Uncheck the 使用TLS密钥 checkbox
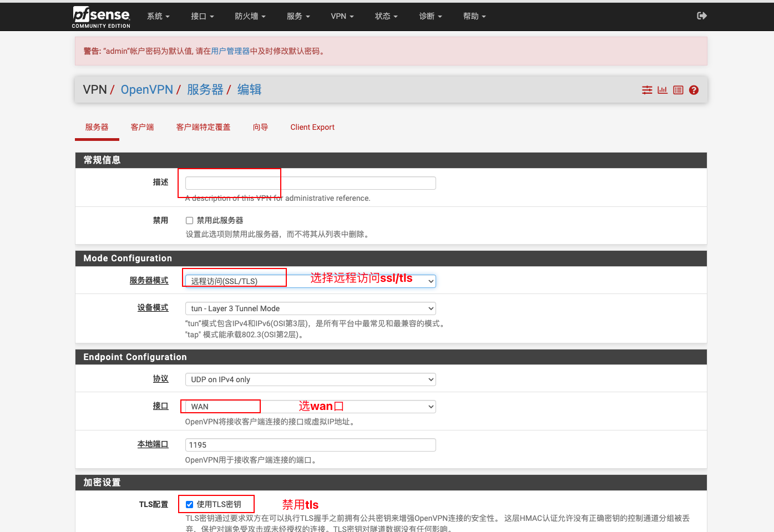 pyautogui.click(x=189, y=504)
